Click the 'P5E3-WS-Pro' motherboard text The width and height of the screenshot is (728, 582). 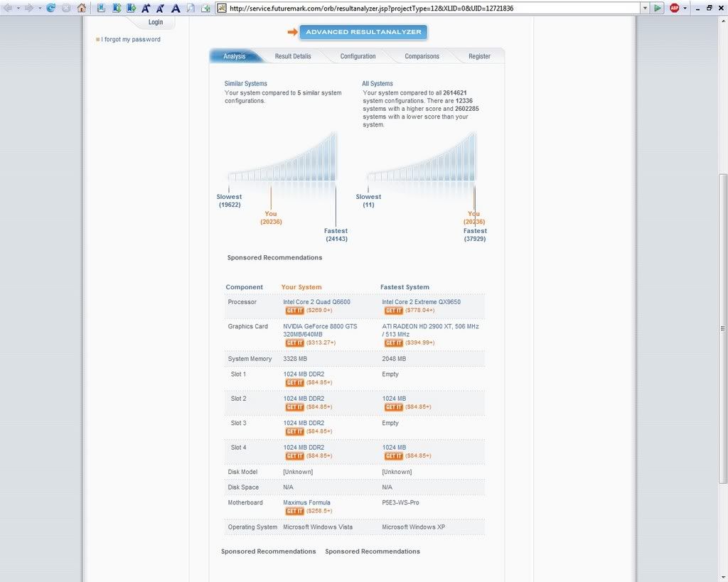[400, 502]
